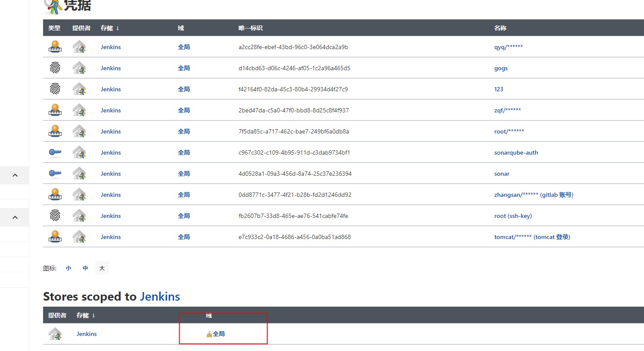This screenshot has width=644, height=351.
Task: Open the 全局 domain link in the sonar row
Action: point(184,174)
